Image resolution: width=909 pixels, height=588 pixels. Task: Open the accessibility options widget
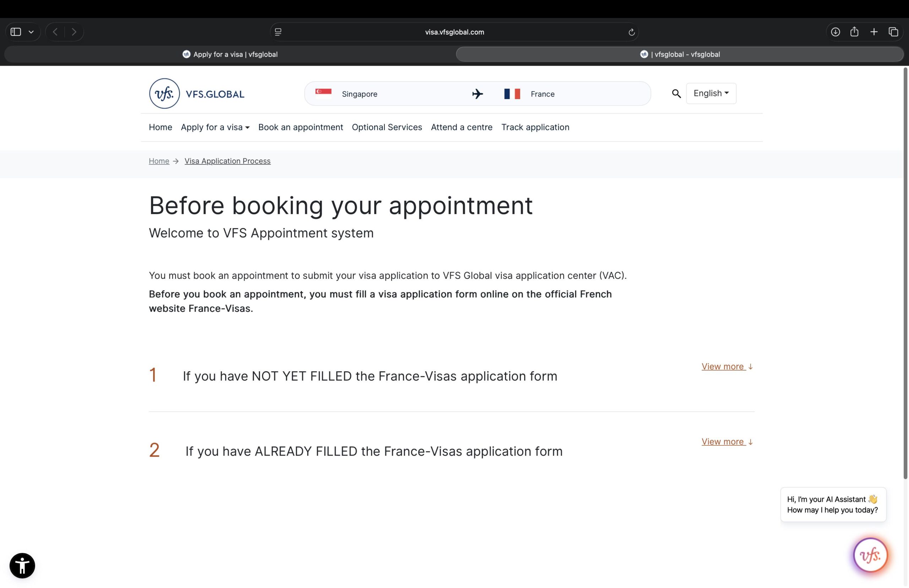[22, 566]
